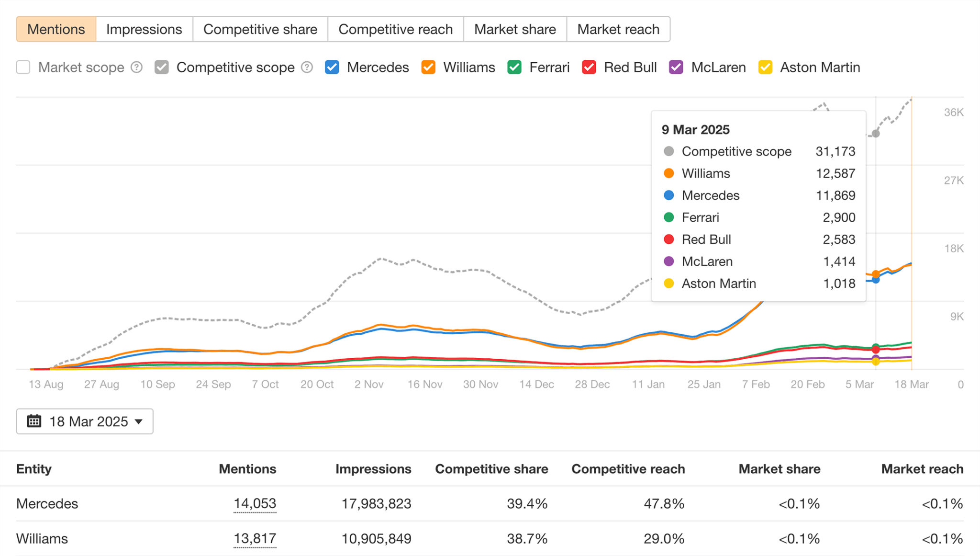Screen dimensions: 980x556
Task: Click the blue Mercedes dot in the tooltip
Action: click(668, 195)
